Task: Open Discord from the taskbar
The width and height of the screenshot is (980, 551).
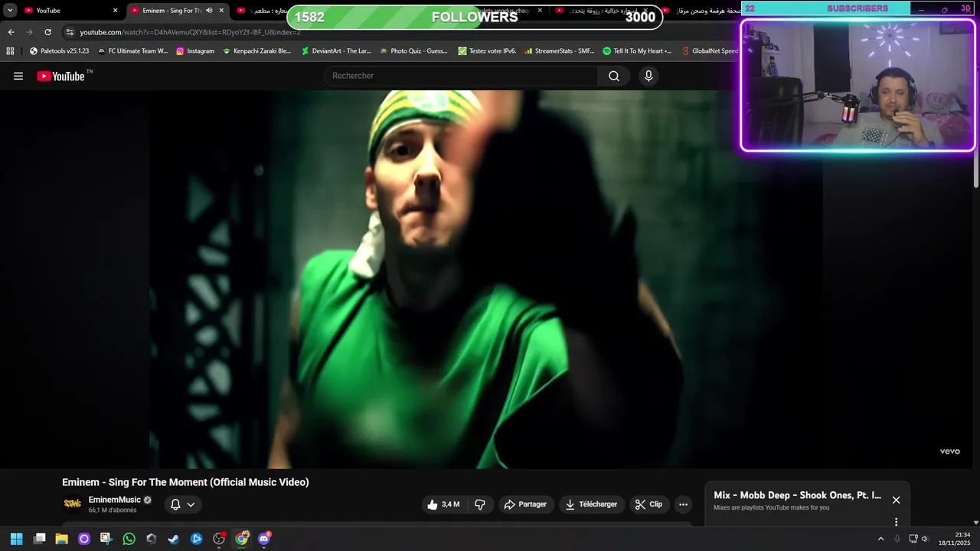Action: tap(264, 539)
